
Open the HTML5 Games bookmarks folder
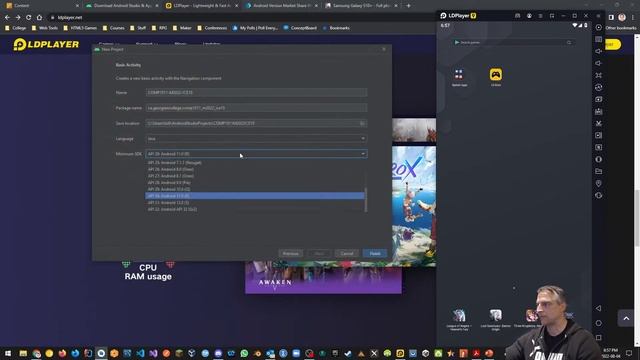80,28
